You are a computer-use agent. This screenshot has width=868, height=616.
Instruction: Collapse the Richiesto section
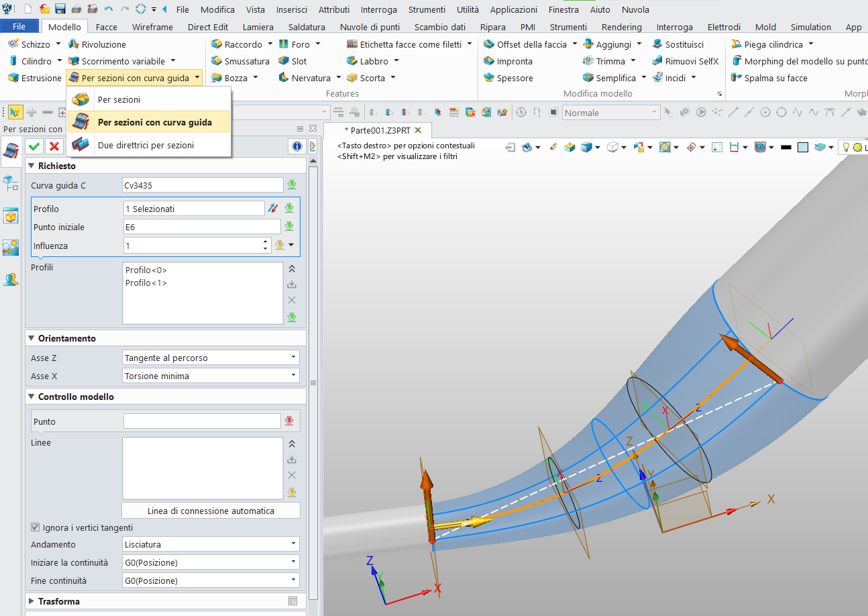32,166
